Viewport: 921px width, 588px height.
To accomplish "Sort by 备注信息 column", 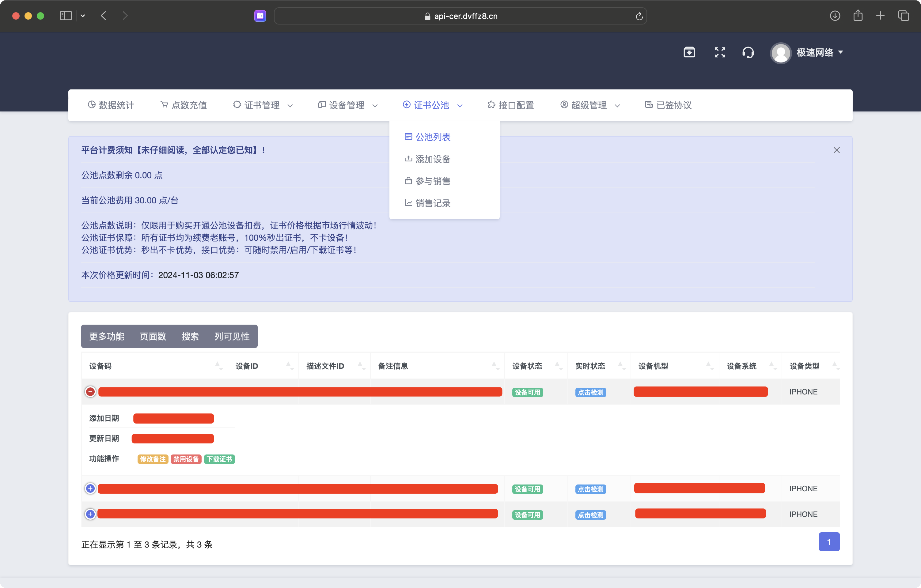I will [438, 366].
